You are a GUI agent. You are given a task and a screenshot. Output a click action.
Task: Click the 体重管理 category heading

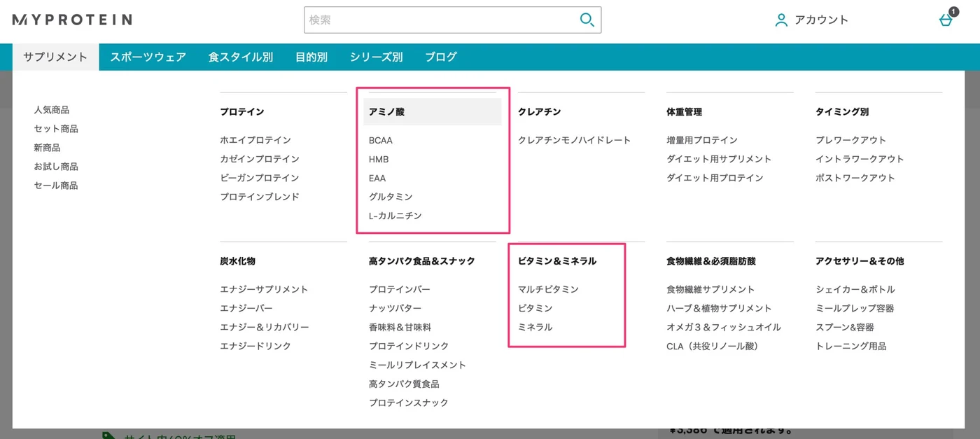pos(685,112)
